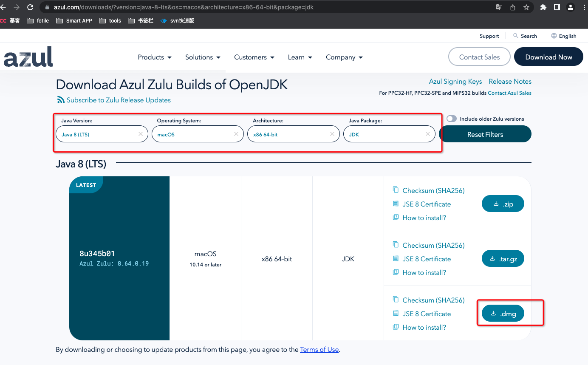Open the fotile bookmarks folder

point(38,20)
